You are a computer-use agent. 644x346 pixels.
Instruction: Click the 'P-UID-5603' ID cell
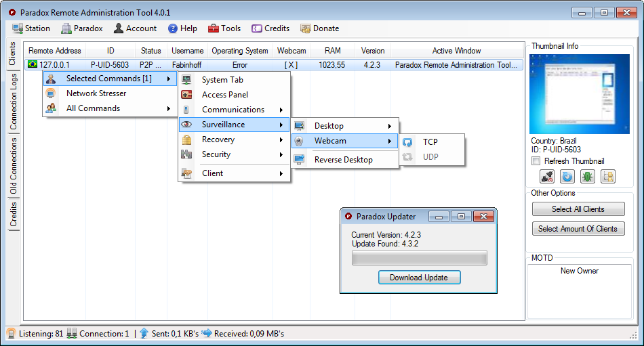pos(110,65)
